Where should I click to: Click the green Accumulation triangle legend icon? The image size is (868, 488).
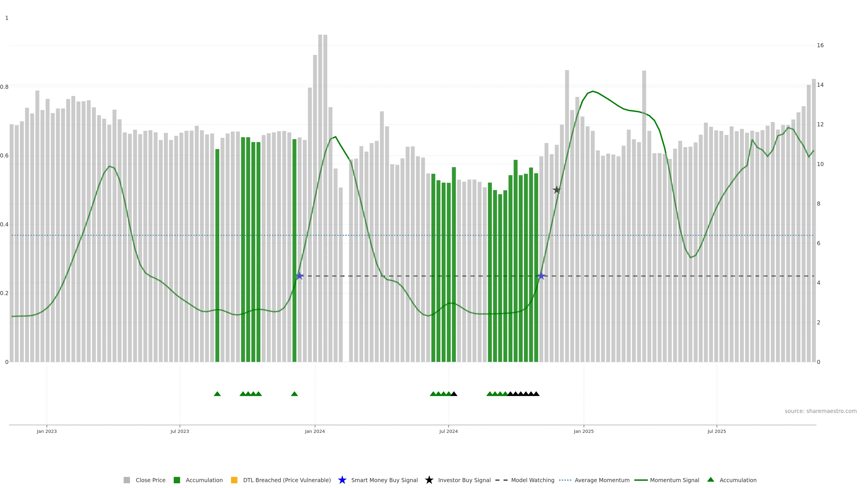711,480
